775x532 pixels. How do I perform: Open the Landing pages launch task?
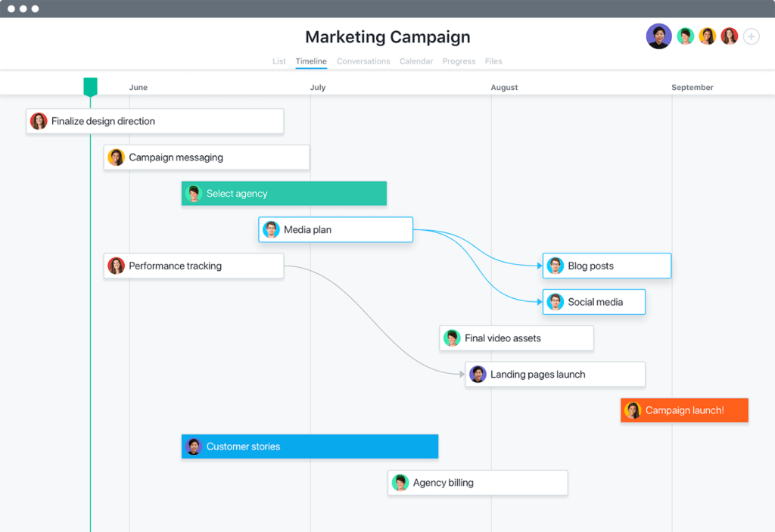pyautogui.click(x=554, y=374)
